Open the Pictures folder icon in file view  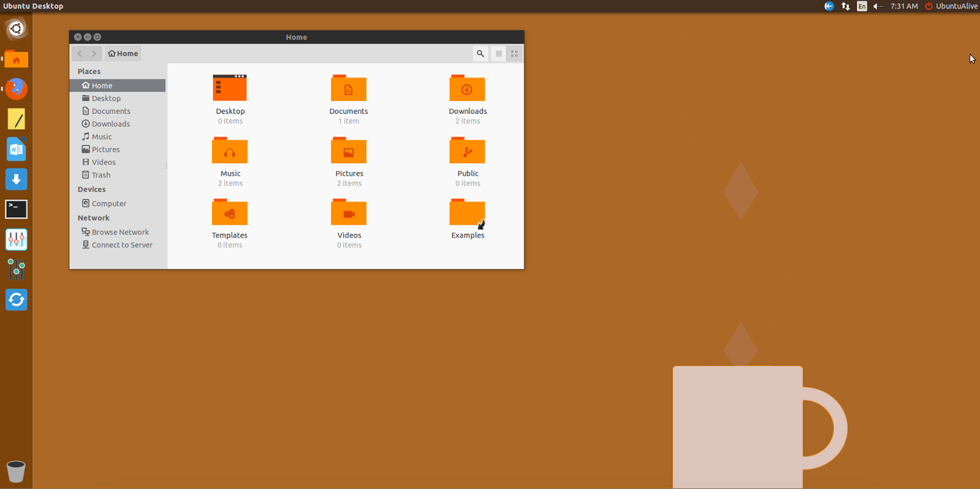click(x=349, y=151)
